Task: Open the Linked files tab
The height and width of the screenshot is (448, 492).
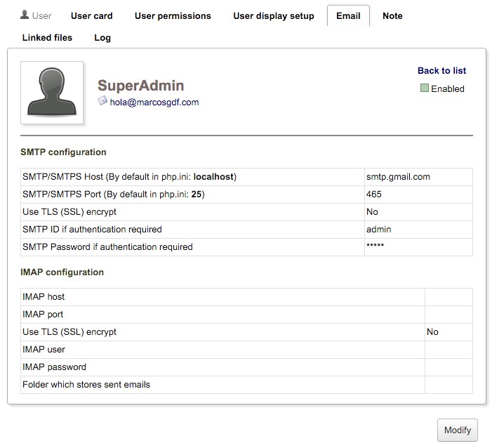Action: [47, 37]
